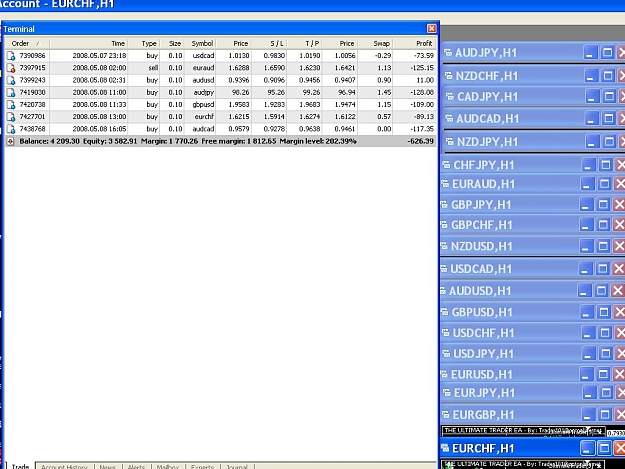Click the AUDJPY,H1 chart window icon
The width and height of the screenshot is (625, 469).
pos(448,53)
